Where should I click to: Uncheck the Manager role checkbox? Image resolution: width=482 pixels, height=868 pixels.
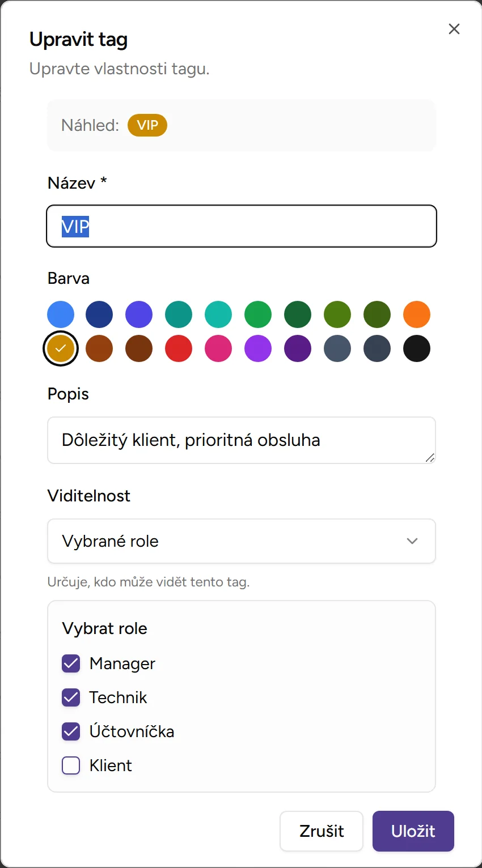tap(71, 663)
